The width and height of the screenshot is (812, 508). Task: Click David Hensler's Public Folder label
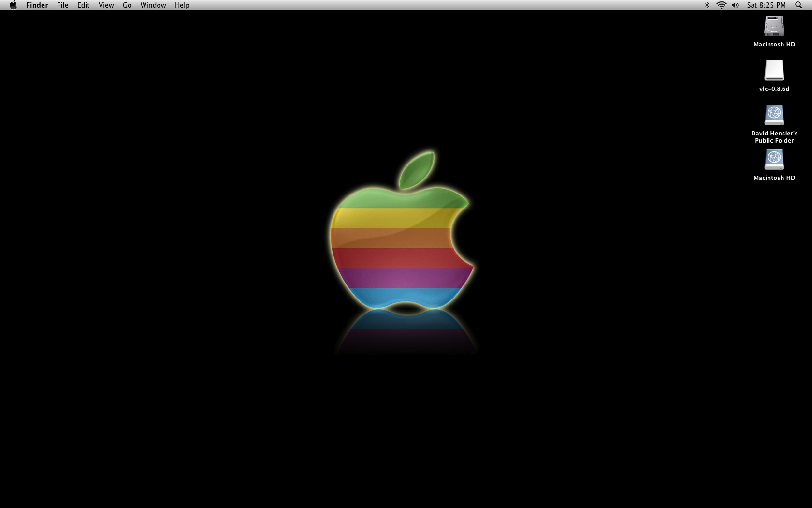pos(774,137)
